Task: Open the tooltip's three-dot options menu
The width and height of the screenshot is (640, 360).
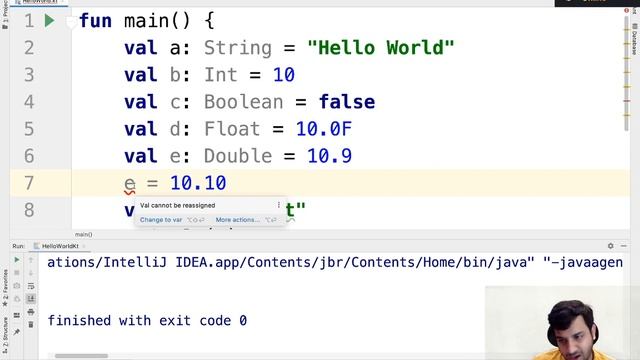Action: (279, 205)
